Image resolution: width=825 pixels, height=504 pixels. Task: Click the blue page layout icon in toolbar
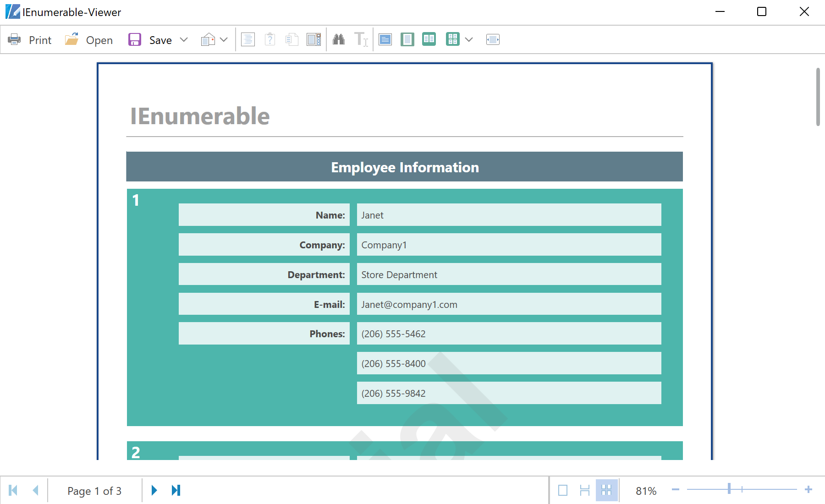pos(385,40)
